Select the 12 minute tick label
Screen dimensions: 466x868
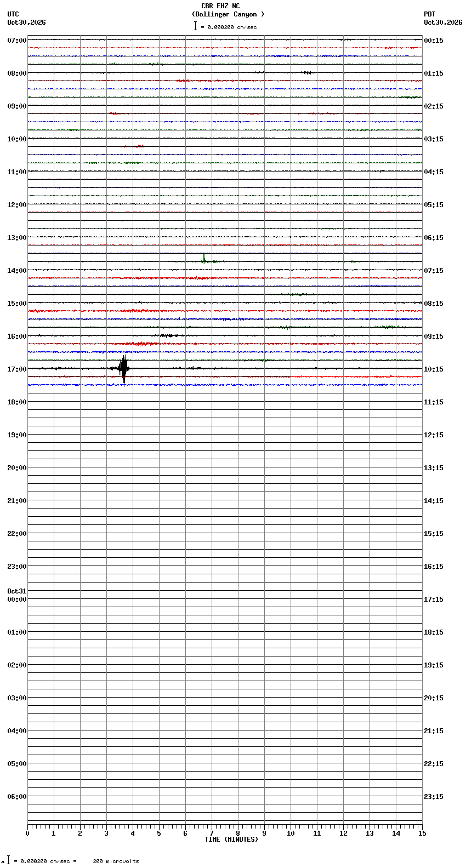[343, 833]
